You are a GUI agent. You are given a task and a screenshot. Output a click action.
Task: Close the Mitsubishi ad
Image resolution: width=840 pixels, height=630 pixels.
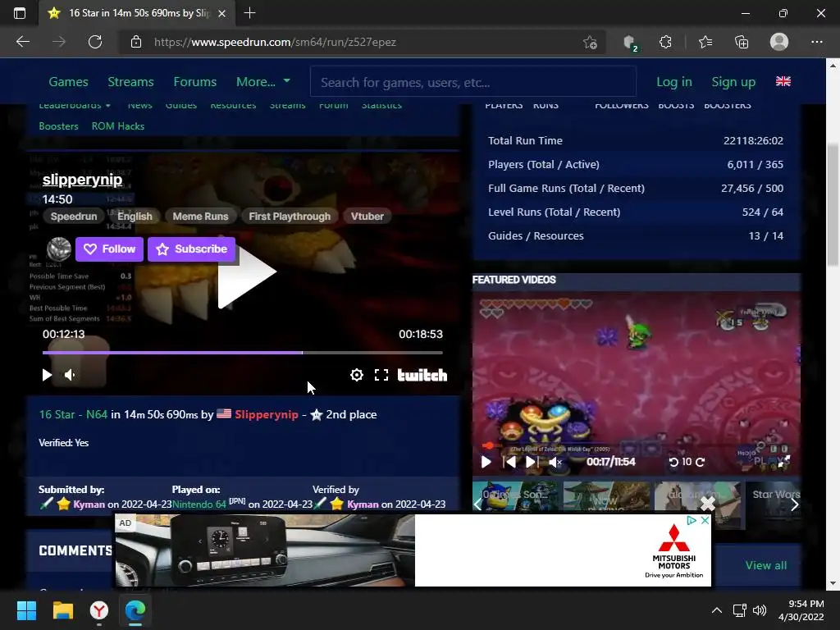(705, 520)
